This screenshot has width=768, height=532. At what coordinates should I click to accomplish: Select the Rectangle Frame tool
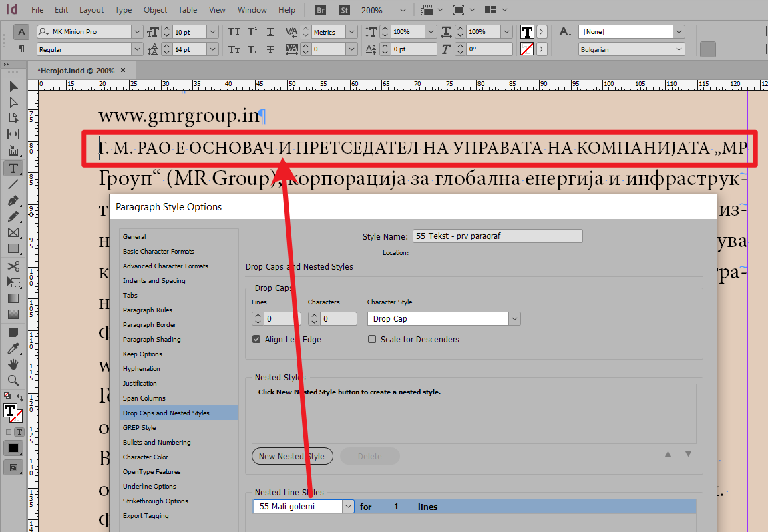coord(13,232)
